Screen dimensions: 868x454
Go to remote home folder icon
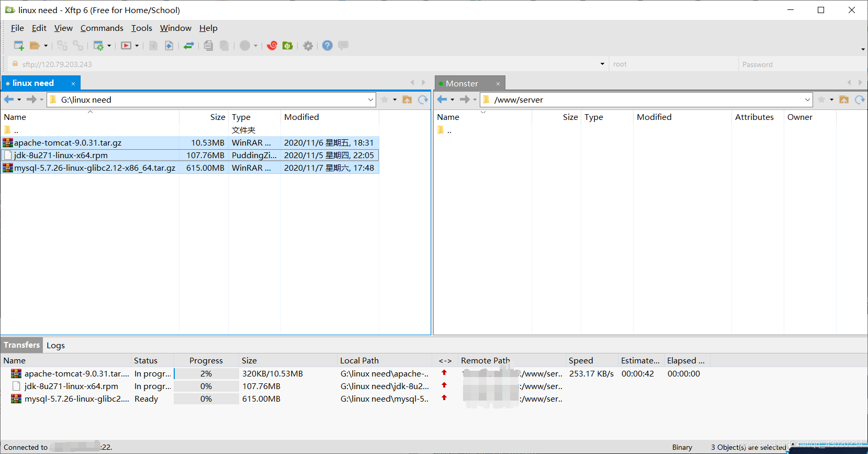coord(844,99)
